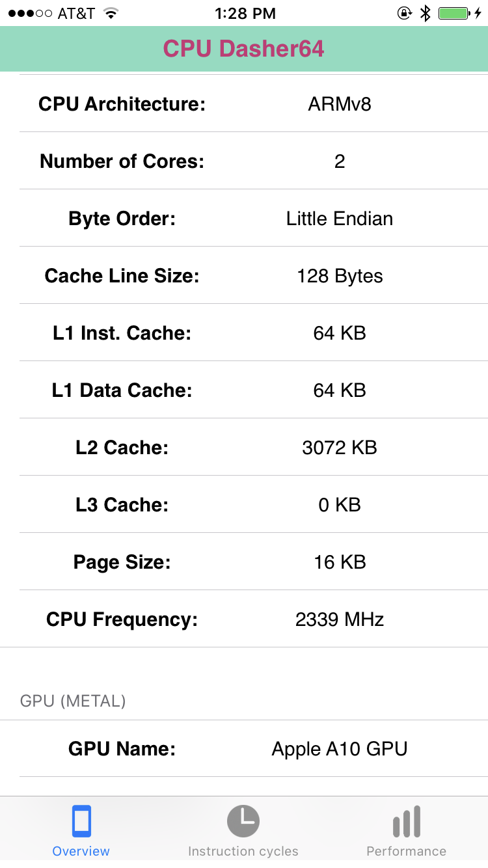
Task: Tap the cellular signal dots
Action: (x=30, y=13)
